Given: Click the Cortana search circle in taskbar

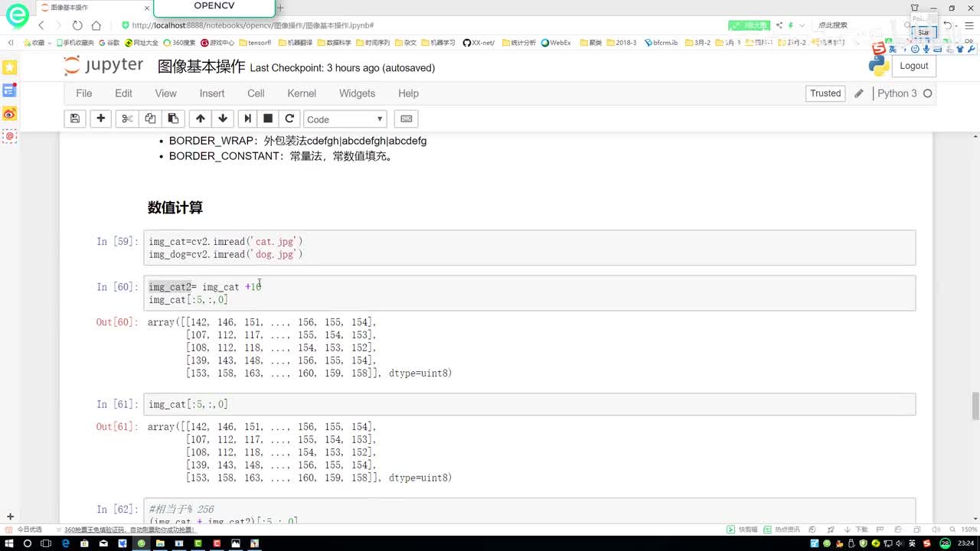Looking at the screenshot, I should click(x=28, y=543).
